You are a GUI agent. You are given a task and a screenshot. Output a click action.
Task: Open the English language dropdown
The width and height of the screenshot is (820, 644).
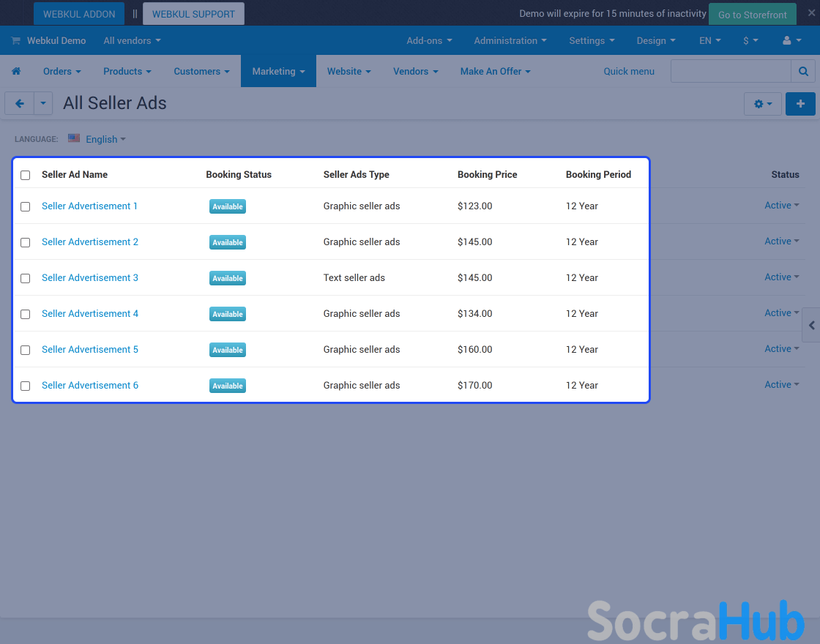pyautogui.click(x=105, y=139)
